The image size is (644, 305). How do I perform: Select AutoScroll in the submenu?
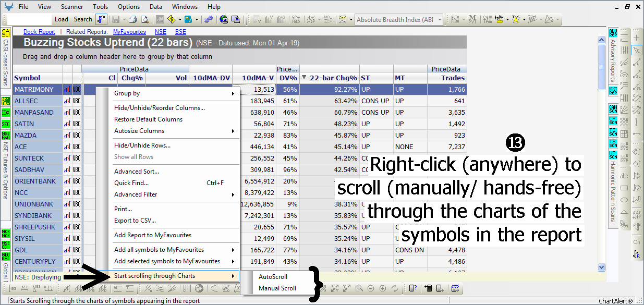tap(273, 277)
